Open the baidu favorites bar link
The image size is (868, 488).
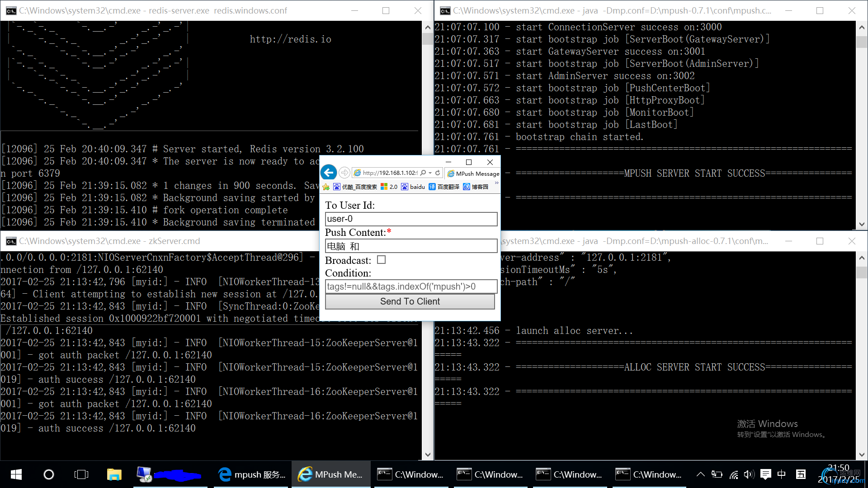[413, 187]
